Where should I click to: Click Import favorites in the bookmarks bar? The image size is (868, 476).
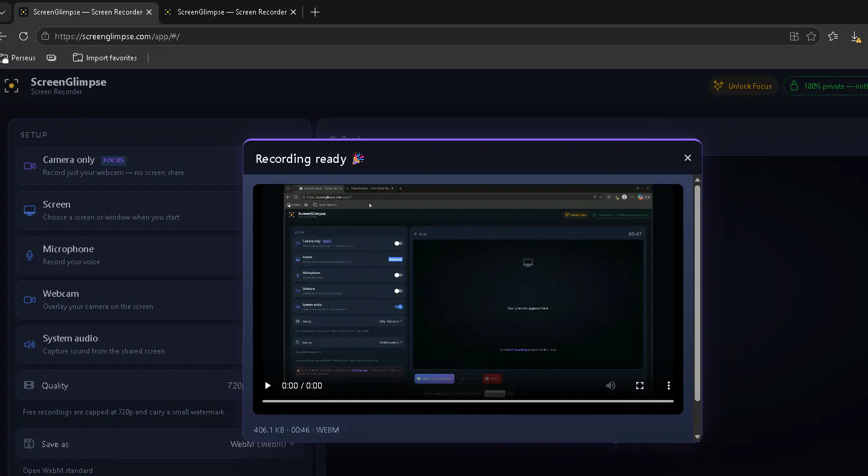point(105,58)
